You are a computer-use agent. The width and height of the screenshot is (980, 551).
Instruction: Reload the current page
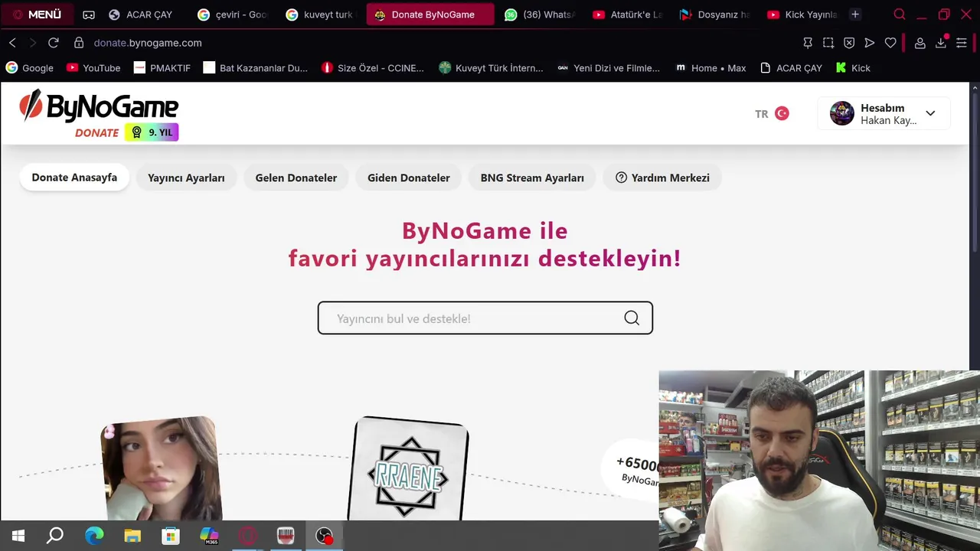pos(54,43)
